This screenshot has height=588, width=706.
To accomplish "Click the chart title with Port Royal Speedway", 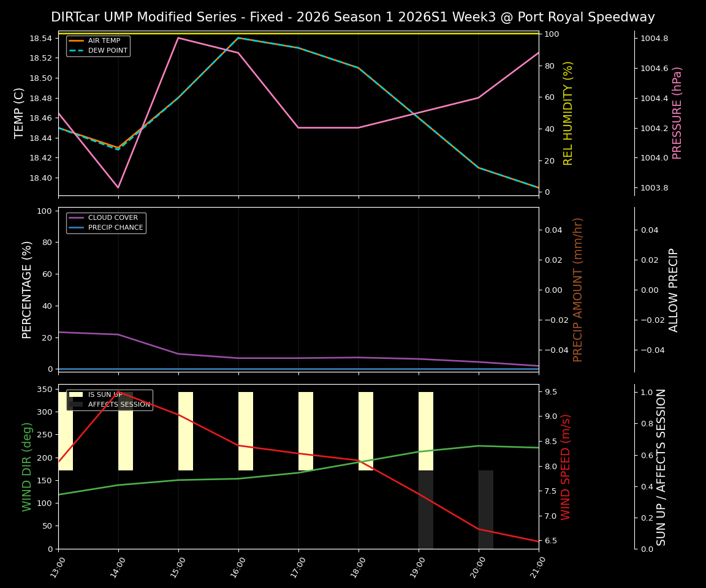I will point(353,17).
